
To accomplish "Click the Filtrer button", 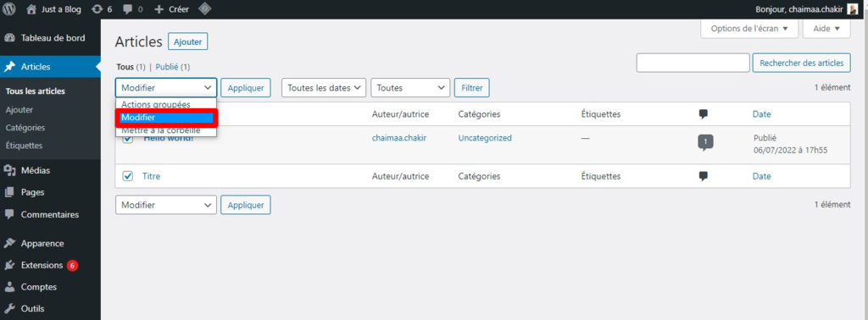I will [471, 87].
